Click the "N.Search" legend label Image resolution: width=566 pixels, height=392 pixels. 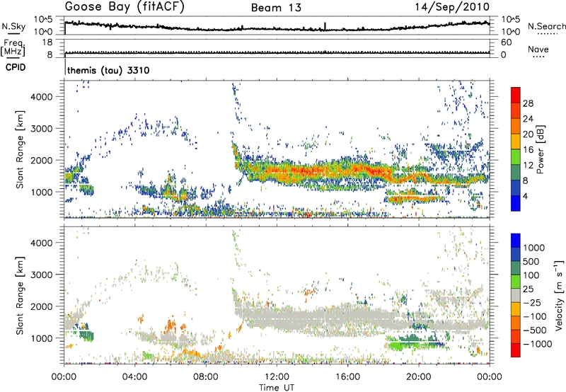[x=547, y=26]
